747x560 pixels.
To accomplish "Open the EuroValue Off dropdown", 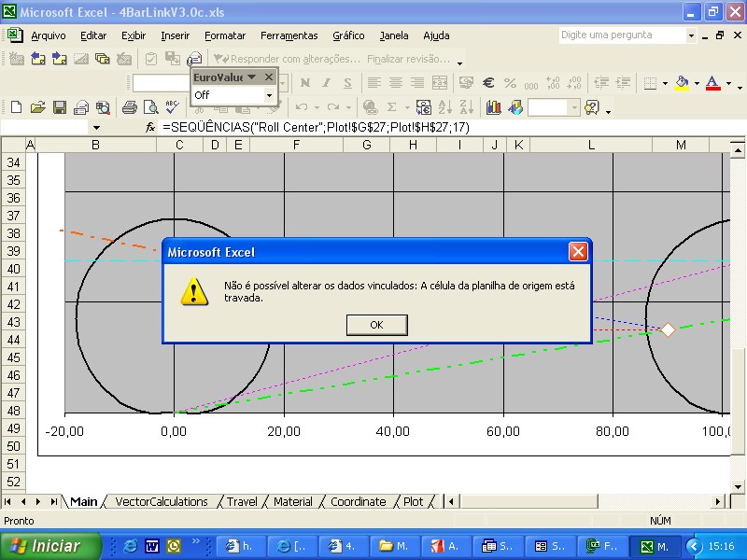I will (269, 95).
